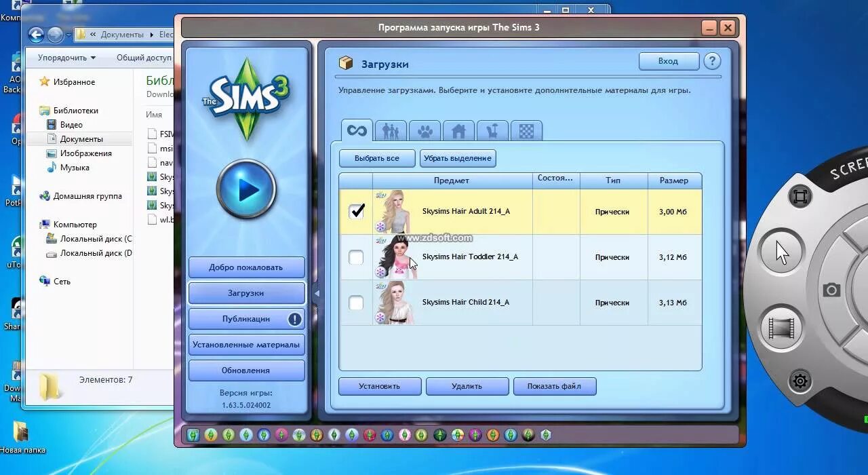Click the big blue Play button
The height and width of the screenshot is (475, 868).
click(247, 189)
